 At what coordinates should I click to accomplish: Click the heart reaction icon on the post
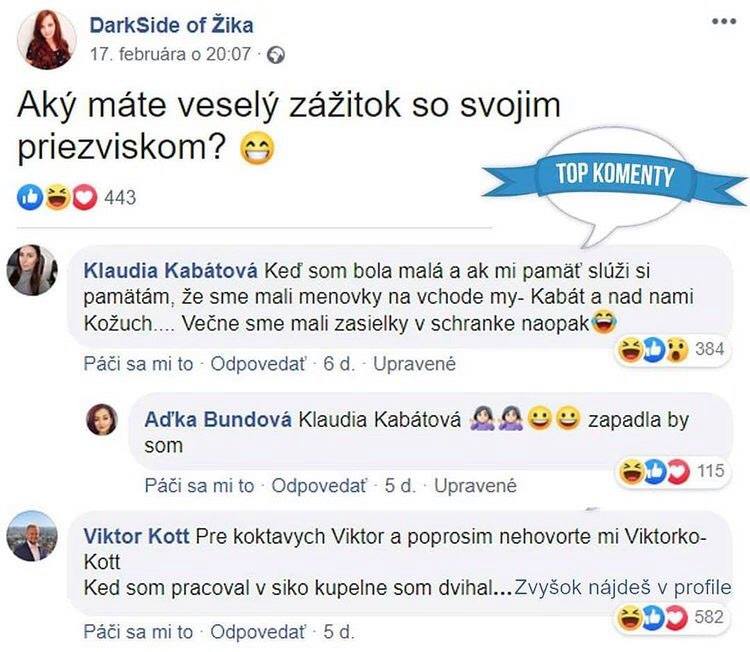(85, 197)
